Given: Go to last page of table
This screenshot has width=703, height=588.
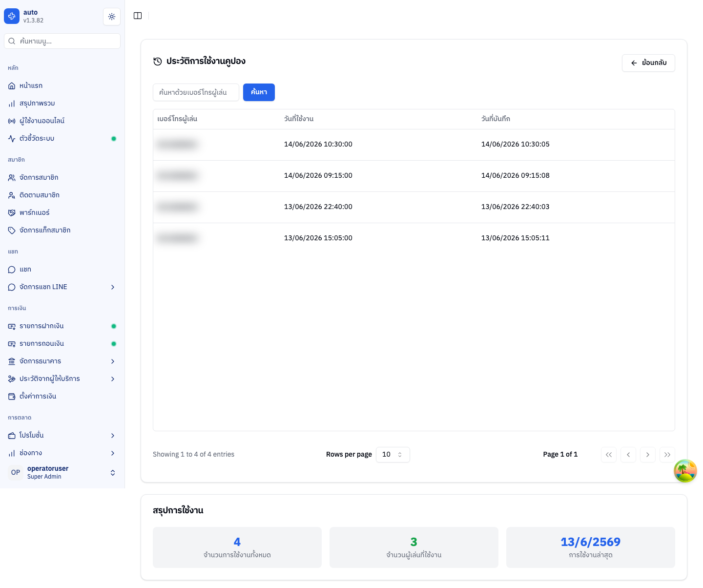Looking at the screenshot, I should point(667,455).
